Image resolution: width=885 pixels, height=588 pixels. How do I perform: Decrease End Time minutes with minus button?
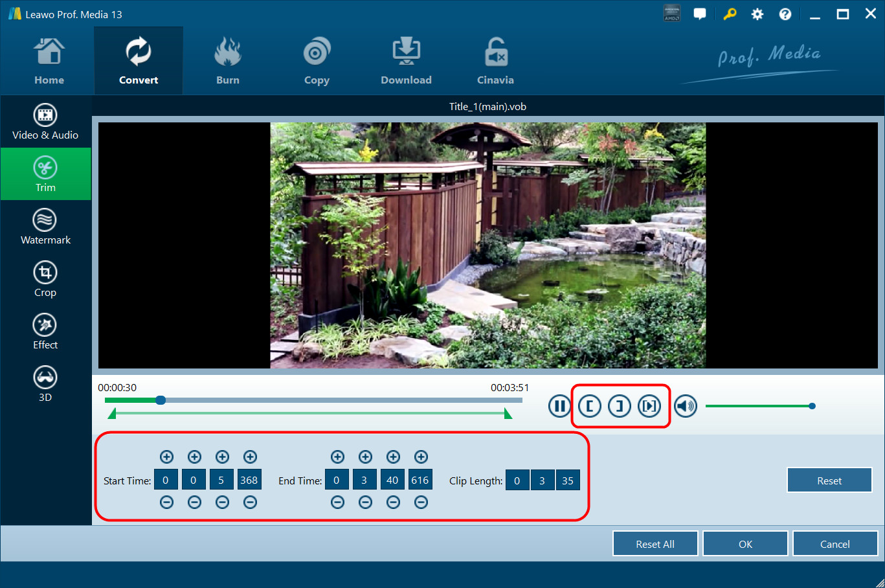tap(365, 502)
